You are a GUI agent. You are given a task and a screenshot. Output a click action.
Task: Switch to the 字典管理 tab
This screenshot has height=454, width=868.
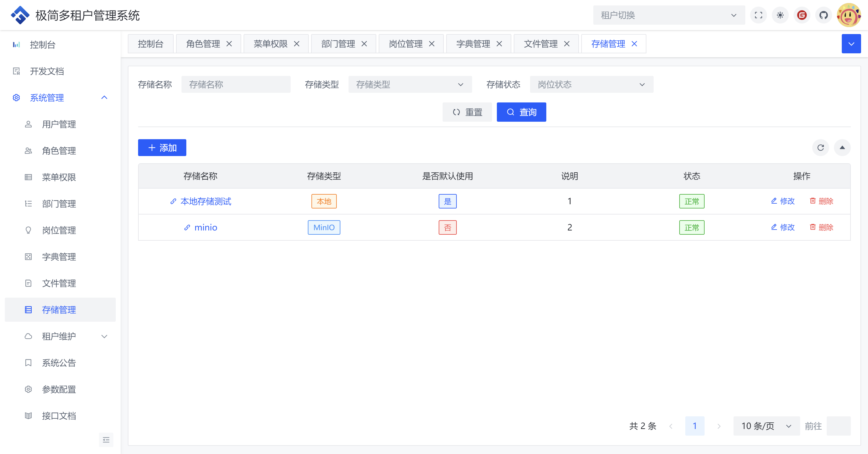(x=473, y=44)
